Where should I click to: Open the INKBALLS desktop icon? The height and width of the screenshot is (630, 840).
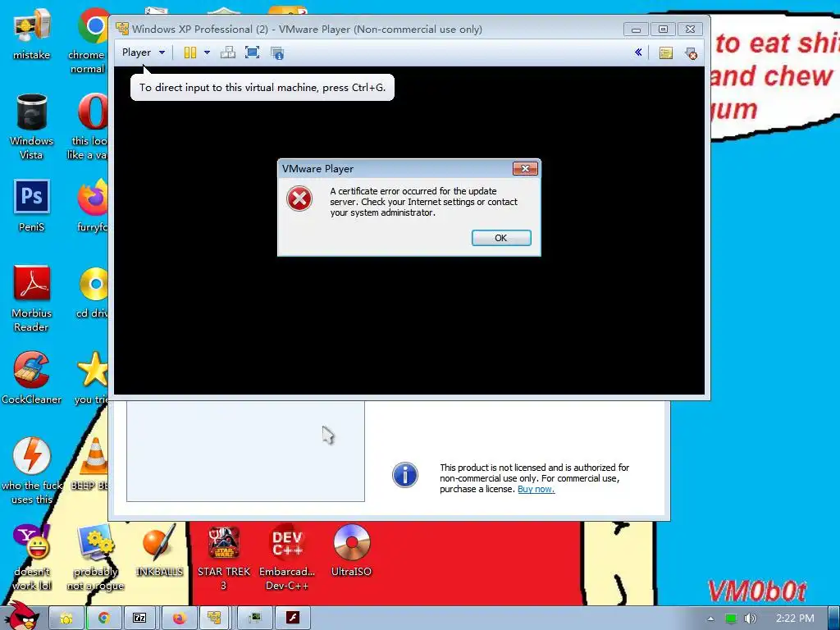(159, 550)
